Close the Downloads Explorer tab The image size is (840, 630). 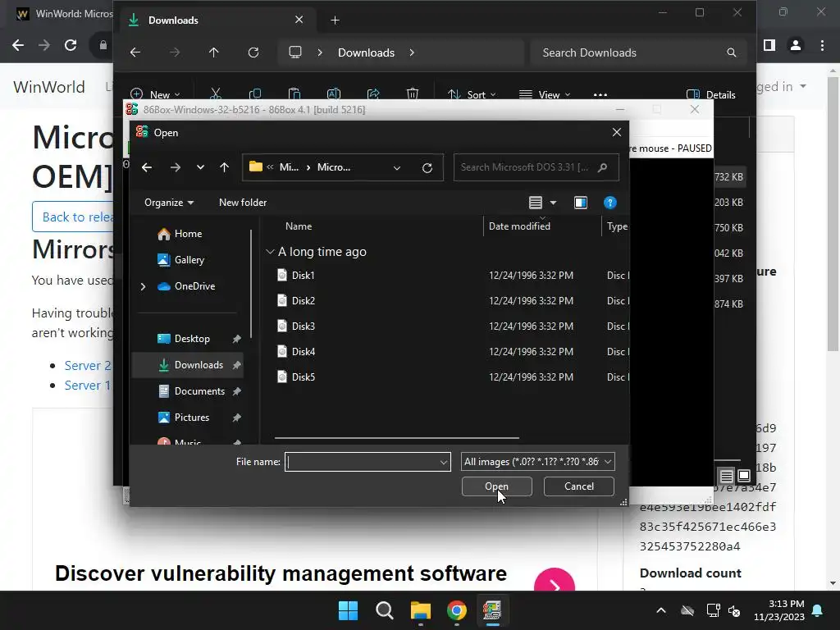click(299, 20)
